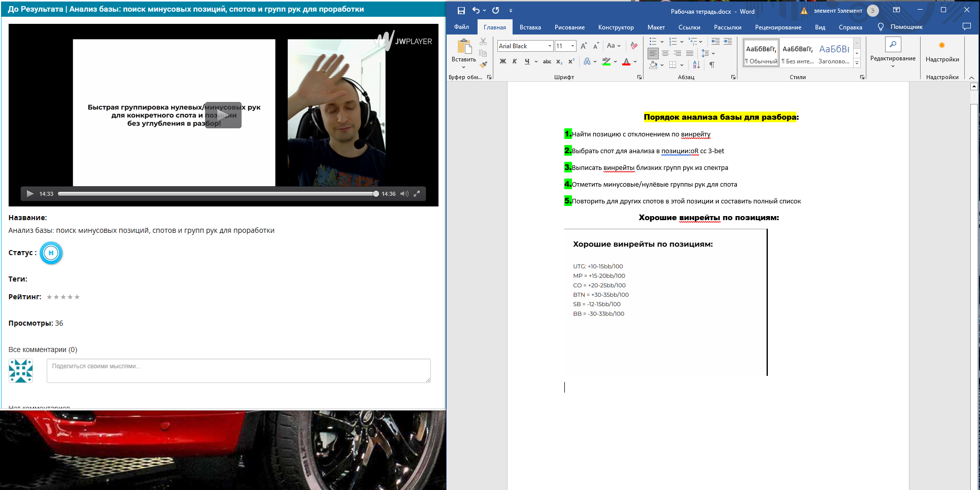Open the Font dialog launcher
980x490 pixels.
(639, 77)
